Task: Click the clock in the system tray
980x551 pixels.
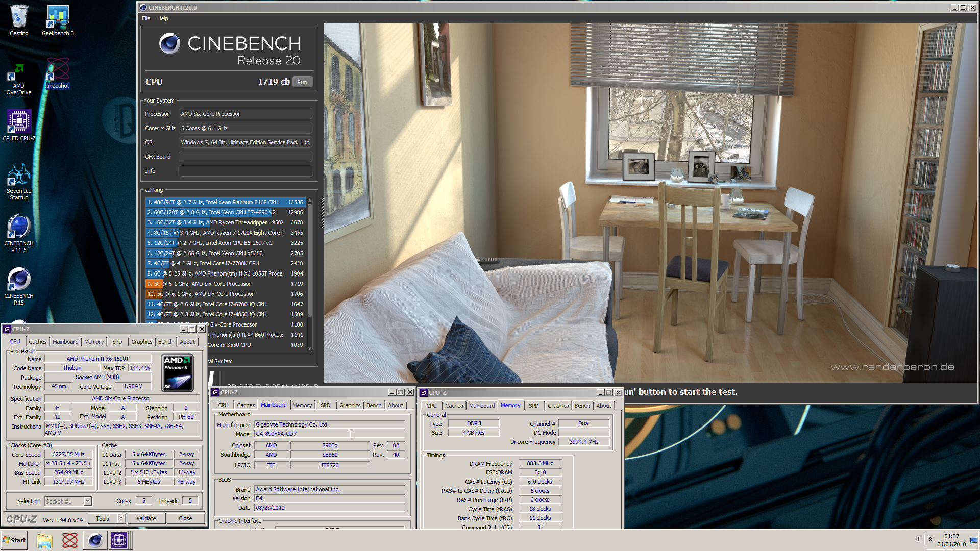Action: pyautogui.click(x=951, y=540)
